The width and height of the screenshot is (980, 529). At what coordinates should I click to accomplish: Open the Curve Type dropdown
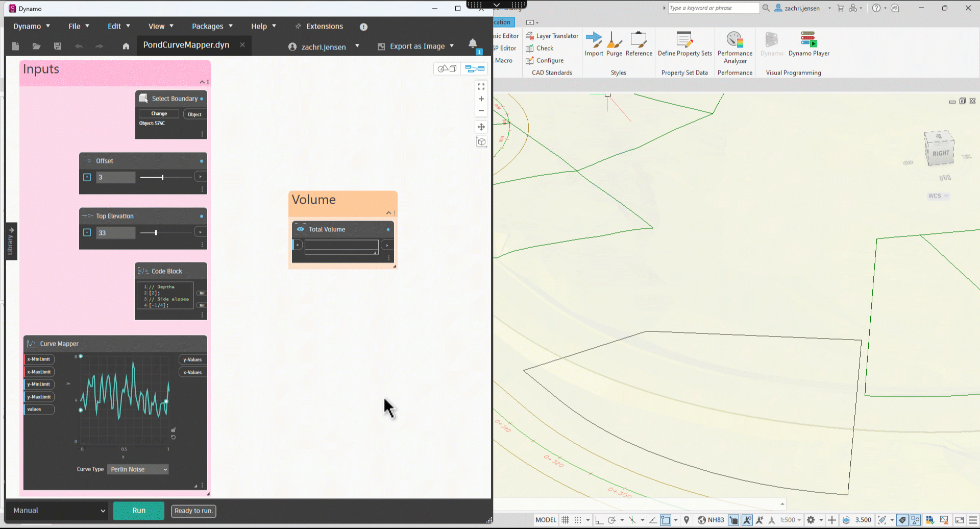coord(138,469)
